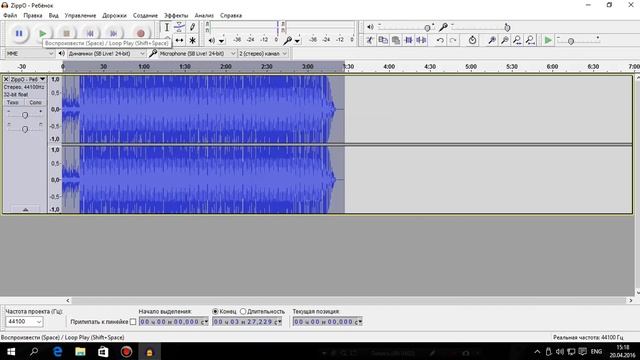Click the Copy icon in edit toolbar
The height and width of the screenshot is (360, 640).
pyautogui.click(x=383, y=40)
